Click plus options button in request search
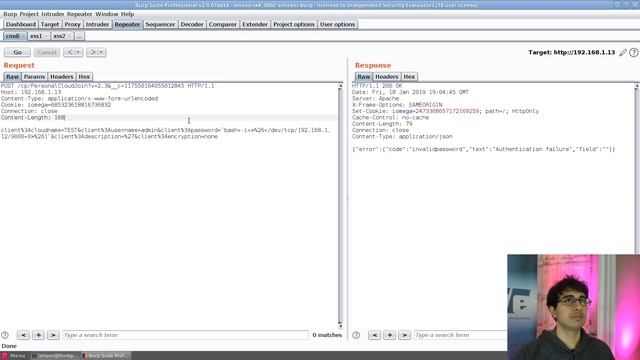640x360 pixels. point(38,335)
